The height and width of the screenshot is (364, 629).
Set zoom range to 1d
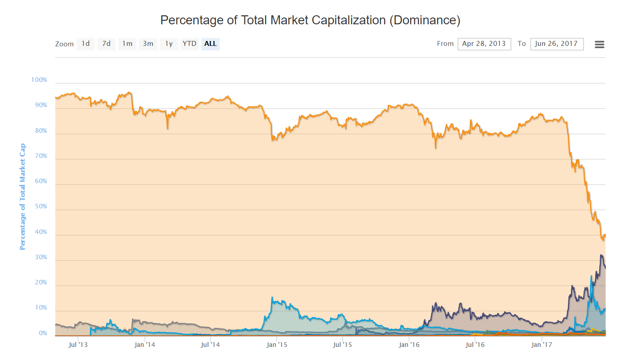tap(86, 44)
